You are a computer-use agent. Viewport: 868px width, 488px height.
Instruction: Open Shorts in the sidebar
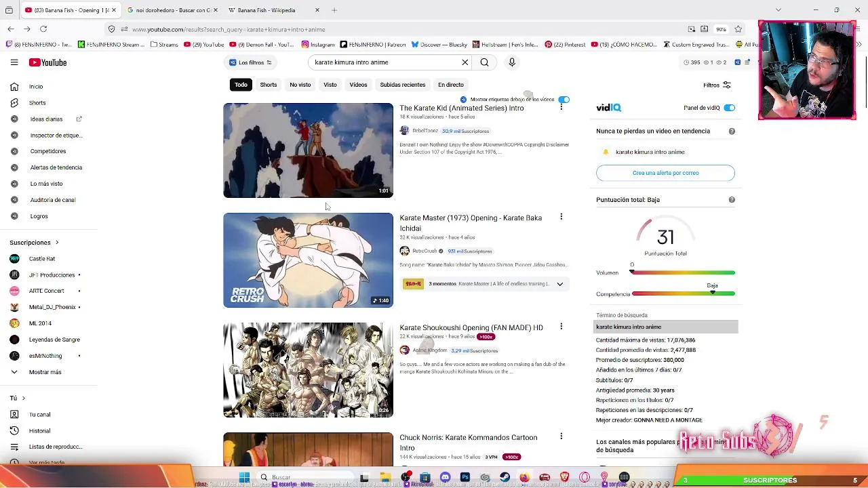tap(37, 103)
